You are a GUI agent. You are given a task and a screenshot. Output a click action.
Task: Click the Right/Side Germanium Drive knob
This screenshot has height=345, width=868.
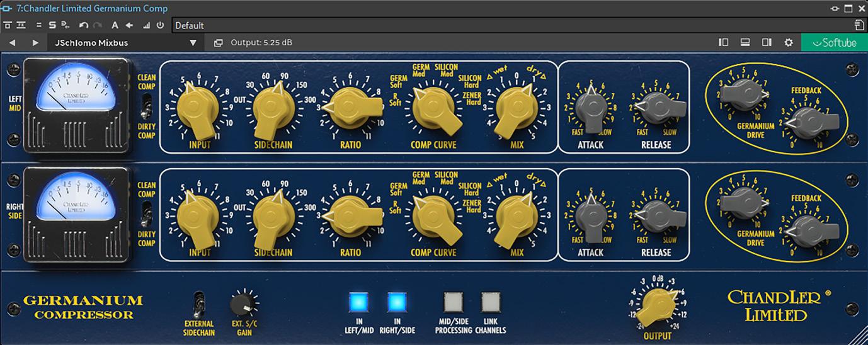pyautogui.click(x=743, y=203)
